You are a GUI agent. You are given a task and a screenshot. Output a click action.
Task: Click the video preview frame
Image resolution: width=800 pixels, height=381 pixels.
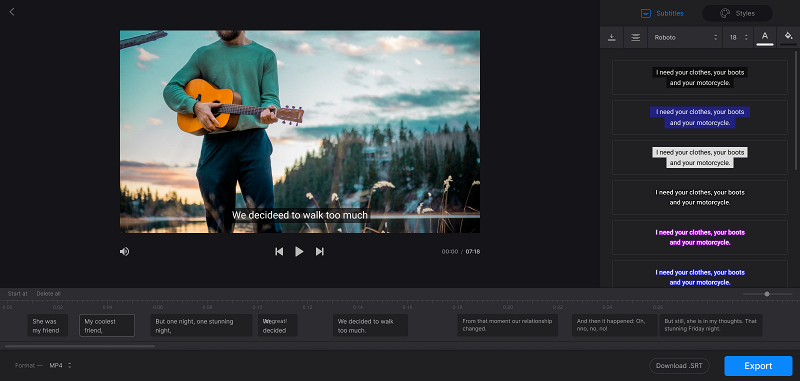[300, 132]
